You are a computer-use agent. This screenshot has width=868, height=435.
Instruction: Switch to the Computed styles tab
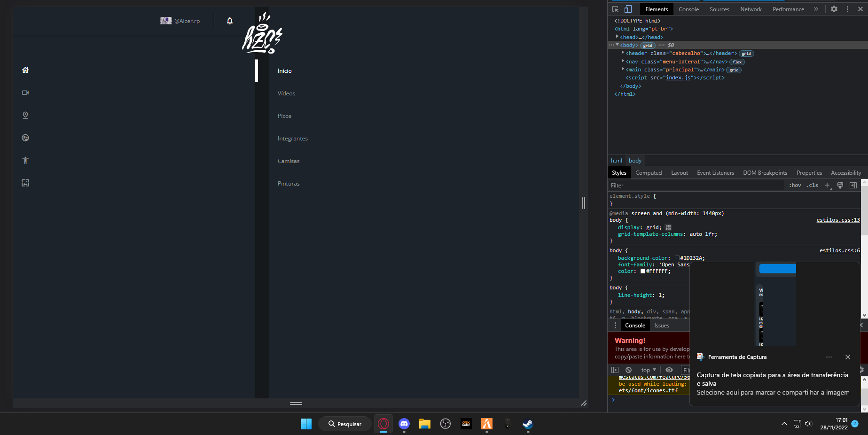coord(649,173)
